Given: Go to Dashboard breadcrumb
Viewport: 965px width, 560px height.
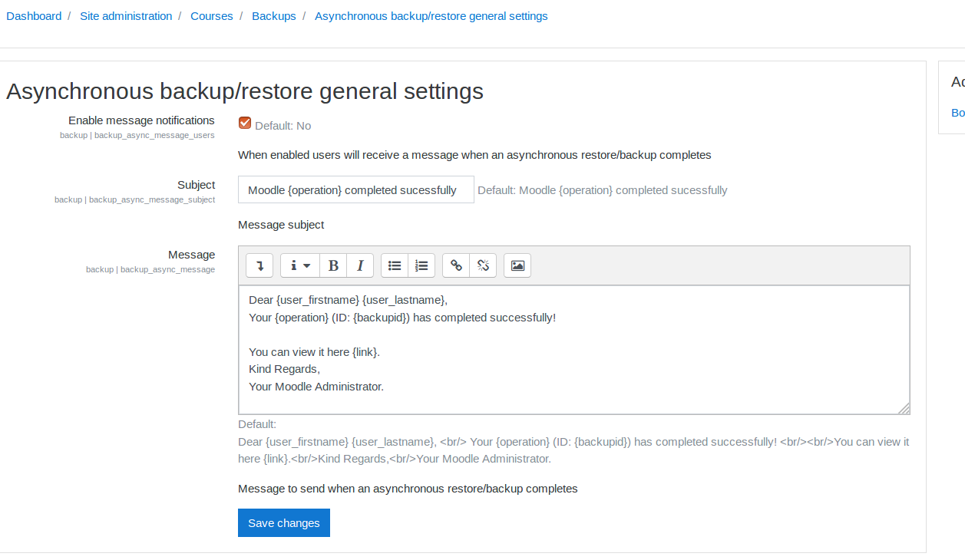Looking at the screenshot, I should 34,16.
